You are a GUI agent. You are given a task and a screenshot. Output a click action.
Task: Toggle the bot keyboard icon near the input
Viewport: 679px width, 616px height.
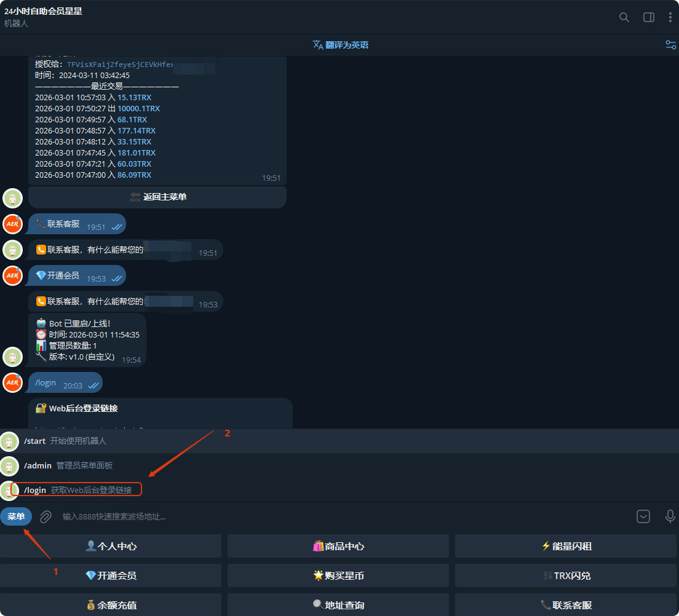click(x=643, y=517)
